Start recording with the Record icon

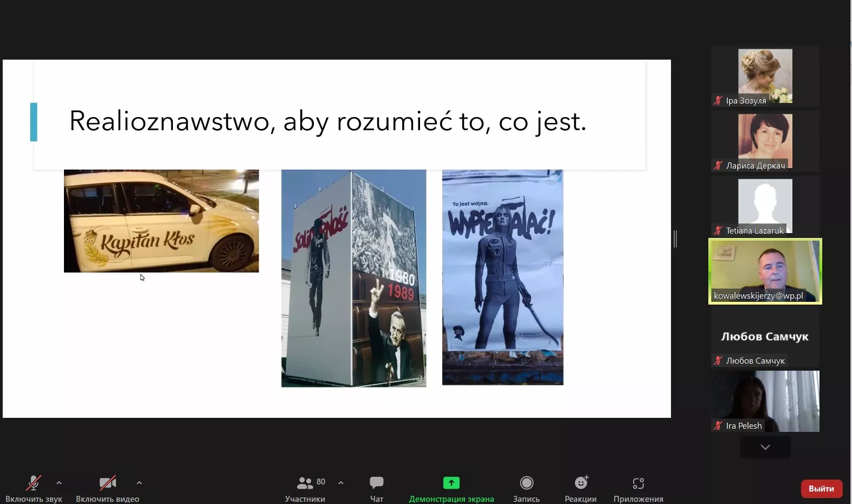[526, 483]
